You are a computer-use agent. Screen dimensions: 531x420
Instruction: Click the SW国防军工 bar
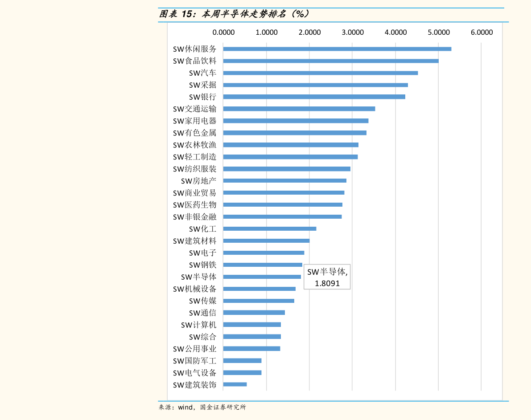click(x=242, y=361)
